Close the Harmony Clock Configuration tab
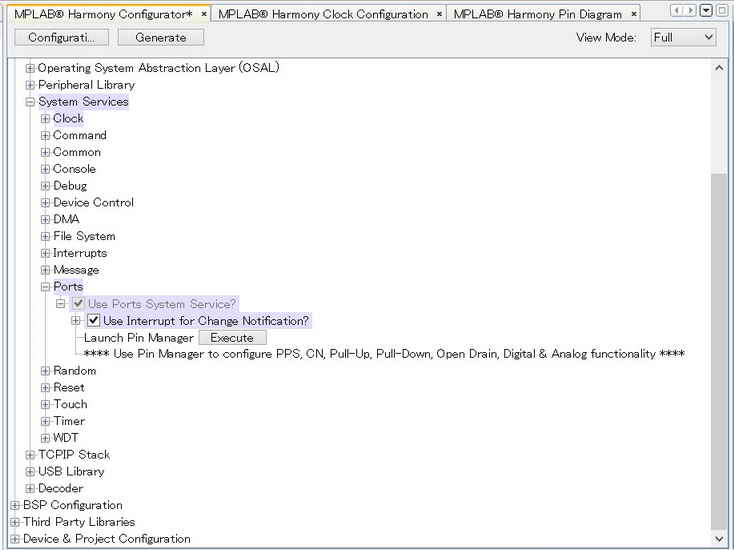 pyautogui.click(x=439, y=14)
